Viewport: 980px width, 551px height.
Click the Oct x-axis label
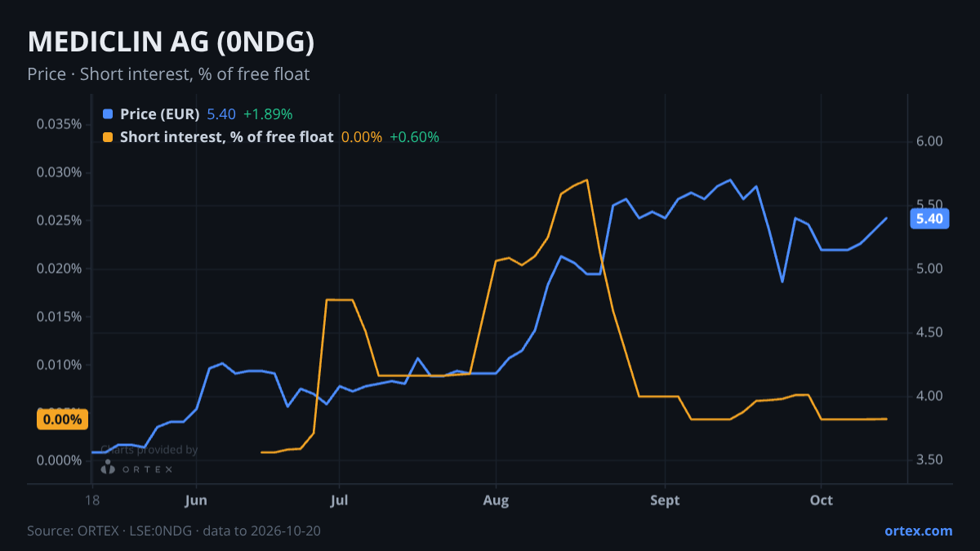822,500
